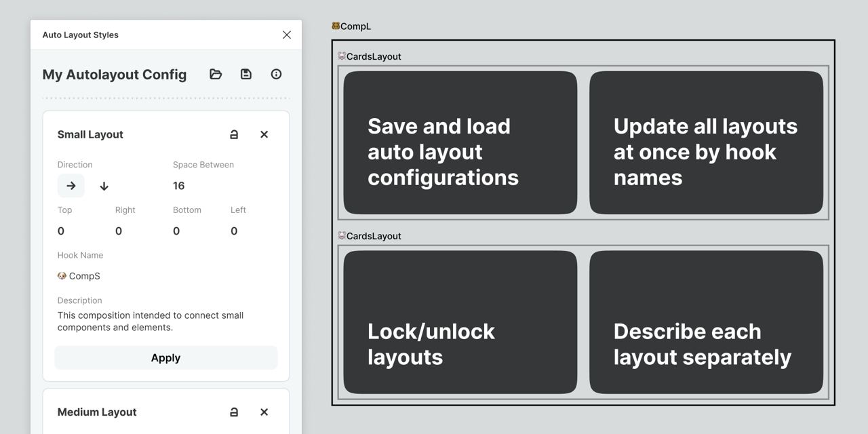
Task: Select the Small Layout title
Action: tap(90, 134)
